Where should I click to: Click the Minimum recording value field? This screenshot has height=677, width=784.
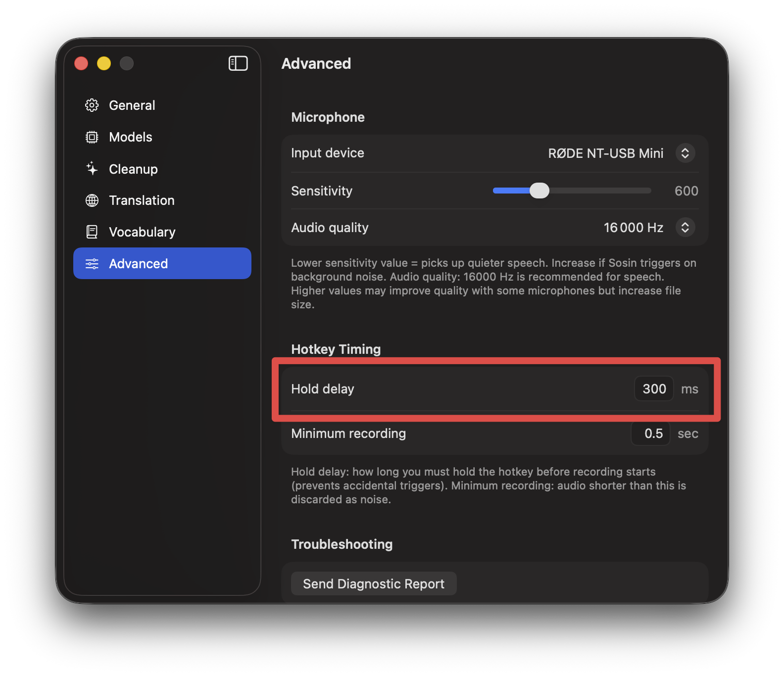click(x=651, y=434)
